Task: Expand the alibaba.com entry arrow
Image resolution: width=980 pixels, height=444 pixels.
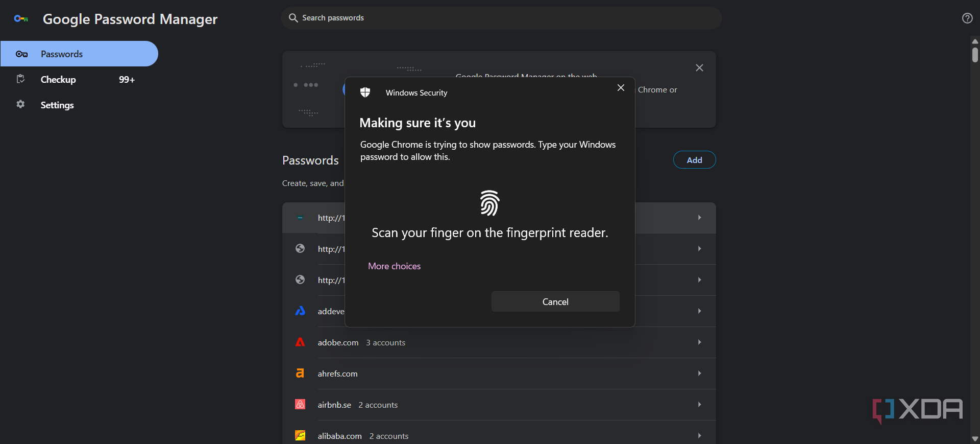Action: (x=699, y=436)
